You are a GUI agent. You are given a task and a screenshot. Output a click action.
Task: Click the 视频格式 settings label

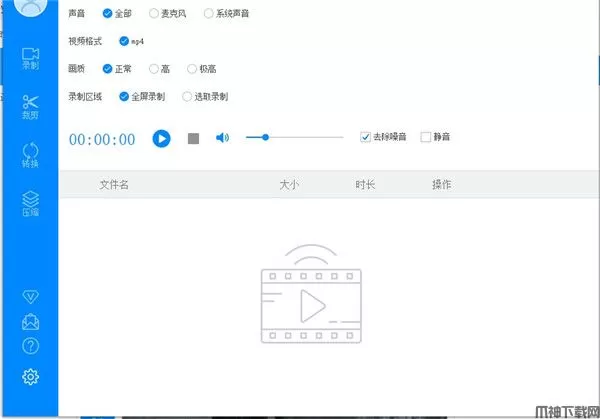point(85,41)
